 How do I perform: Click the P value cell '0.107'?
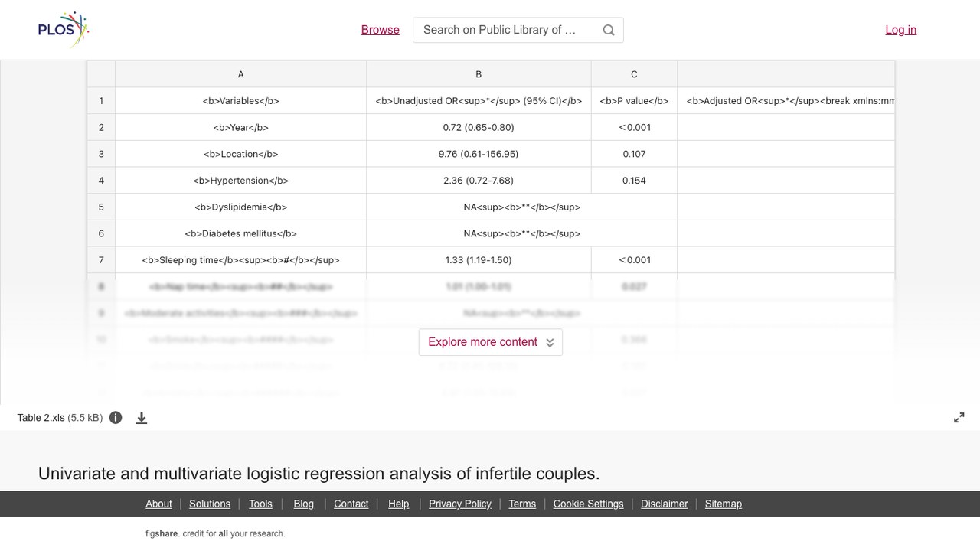634,154
